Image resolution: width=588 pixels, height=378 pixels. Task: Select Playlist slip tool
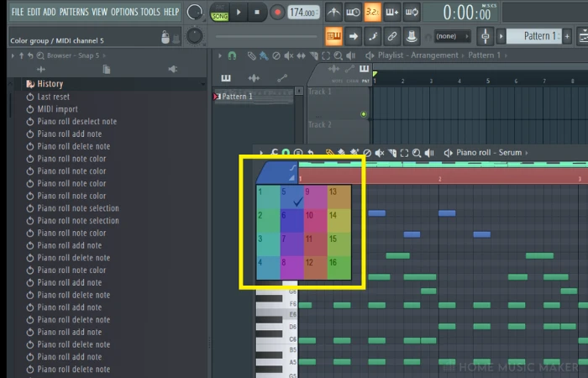click(x=301, y=56)
